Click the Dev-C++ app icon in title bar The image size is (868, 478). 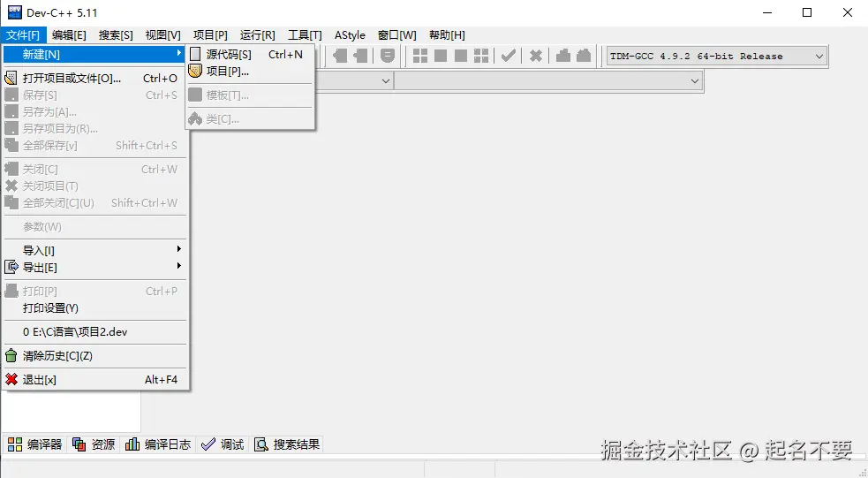(14, 12)
